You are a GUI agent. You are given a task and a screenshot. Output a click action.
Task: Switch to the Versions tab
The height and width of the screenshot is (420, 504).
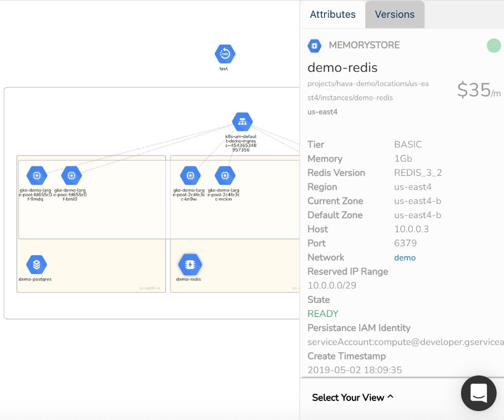tap(394, 14)
